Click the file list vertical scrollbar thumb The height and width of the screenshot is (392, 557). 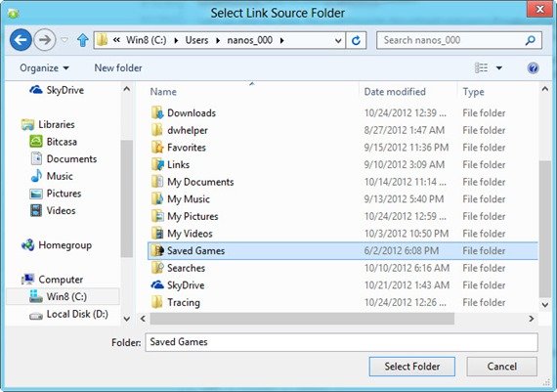(x=545, y=229)
